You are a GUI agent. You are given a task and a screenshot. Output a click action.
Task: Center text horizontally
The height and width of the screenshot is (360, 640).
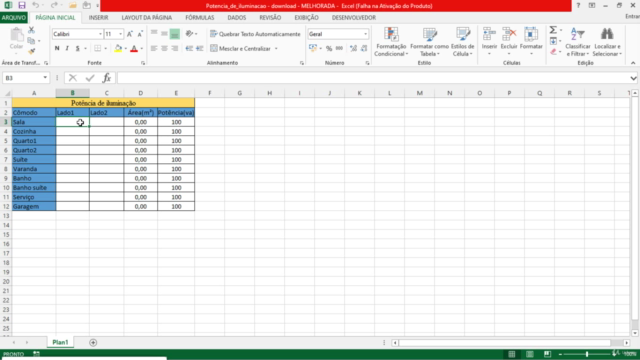[164, 49]
